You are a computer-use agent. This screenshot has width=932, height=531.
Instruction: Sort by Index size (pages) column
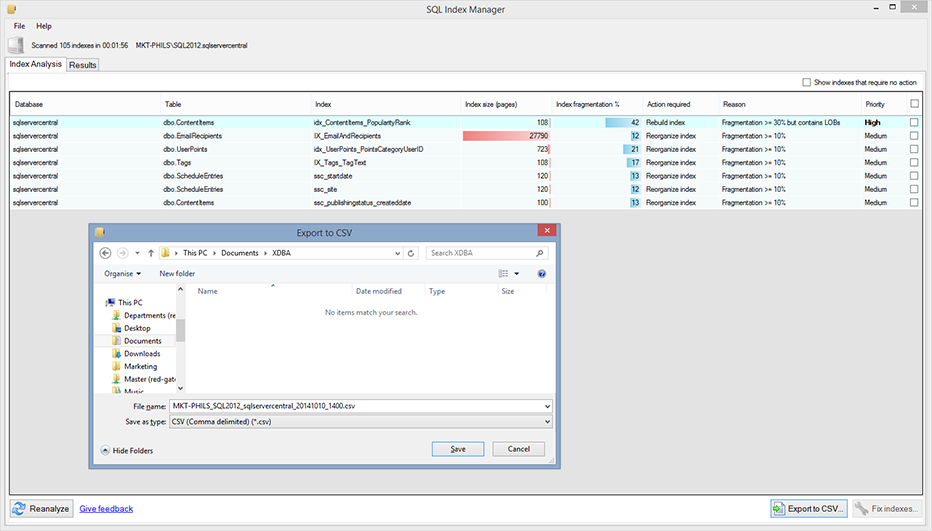tap(506, 104)
